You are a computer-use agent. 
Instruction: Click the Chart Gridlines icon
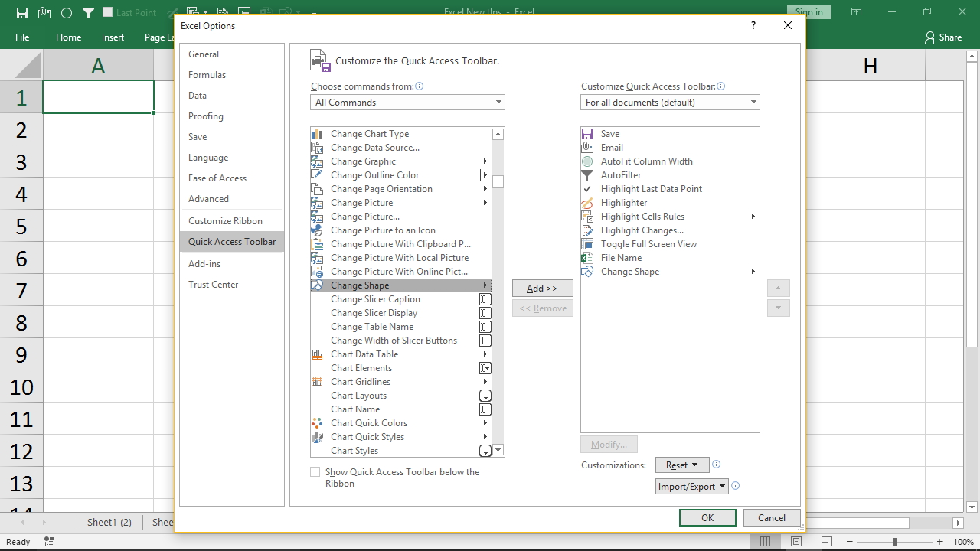click(x=317, y=382)
